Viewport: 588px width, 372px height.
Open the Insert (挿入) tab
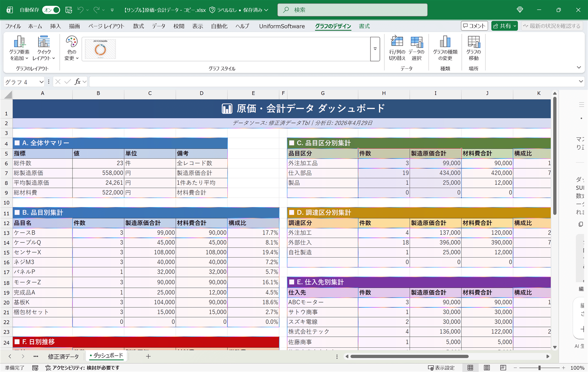(x=55, y=26)
